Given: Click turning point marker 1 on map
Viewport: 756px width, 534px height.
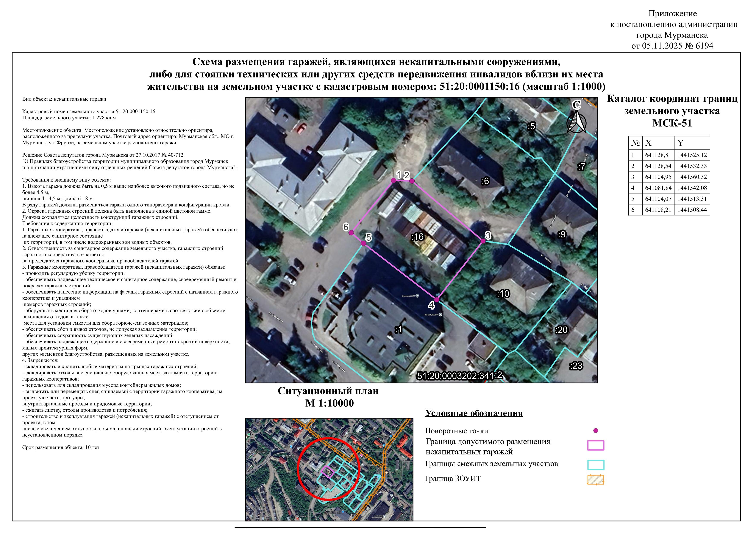Looking at the screenshot, I should [x=394, y=180].
